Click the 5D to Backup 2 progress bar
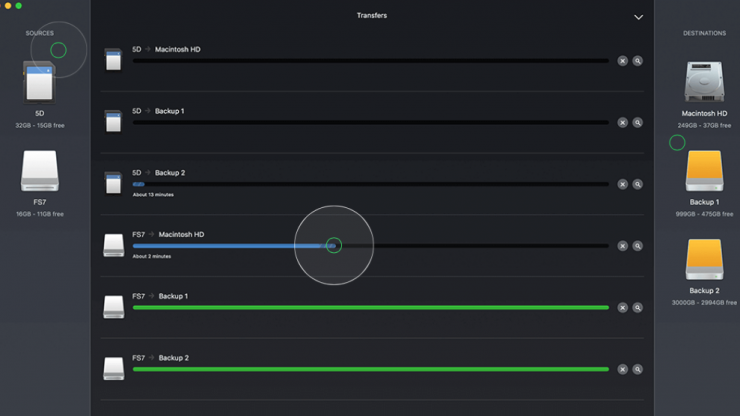Image resolution: width=740 pixels, height=416 pixels. (370, 184)
